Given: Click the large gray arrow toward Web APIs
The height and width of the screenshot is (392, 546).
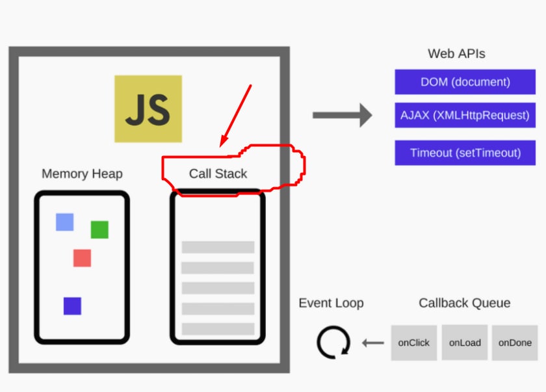Looking at the screenshot, I should (343, 115).
